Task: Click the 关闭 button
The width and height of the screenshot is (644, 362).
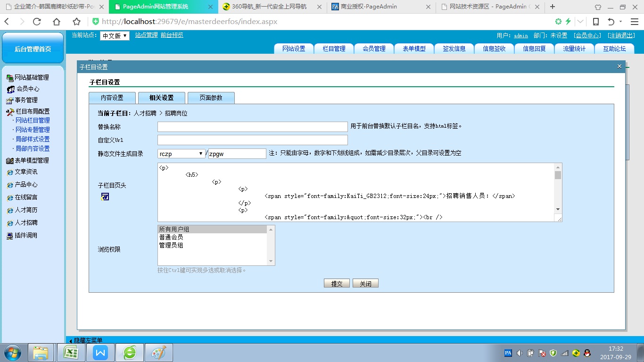Action: pyautogui.click(x=365, y=283)
